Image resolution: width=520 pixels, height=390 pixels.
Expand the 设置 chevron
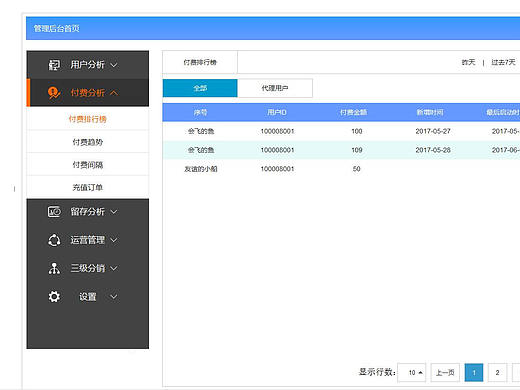coord(114,297)
